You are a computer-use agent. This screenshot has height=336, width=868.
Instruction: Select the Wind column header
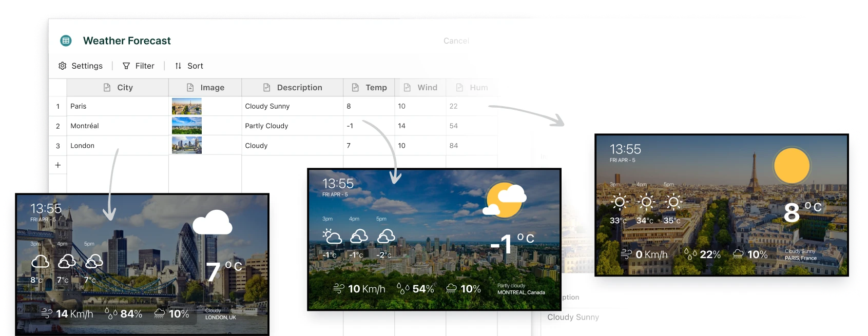click(x=420, y=88)
